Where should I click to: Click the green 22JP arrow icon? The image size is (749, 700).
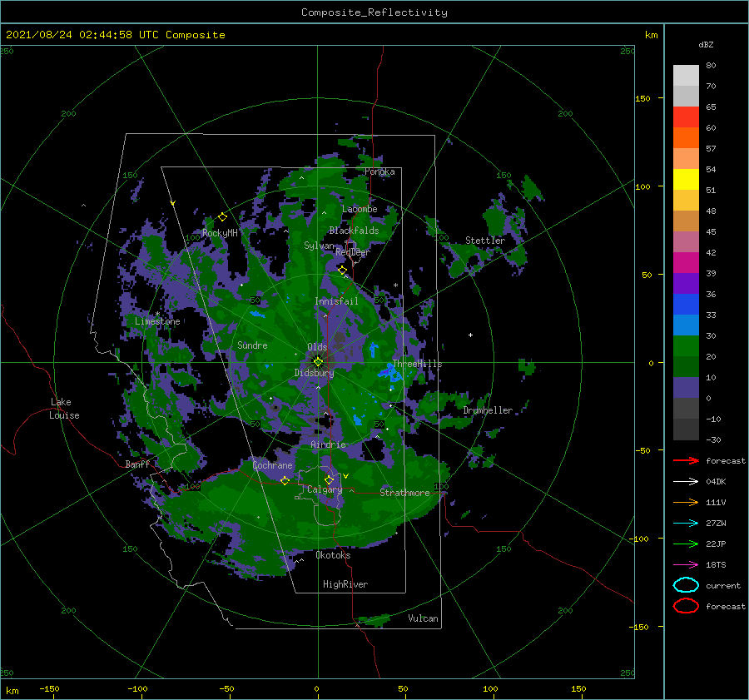coord(686,544)
